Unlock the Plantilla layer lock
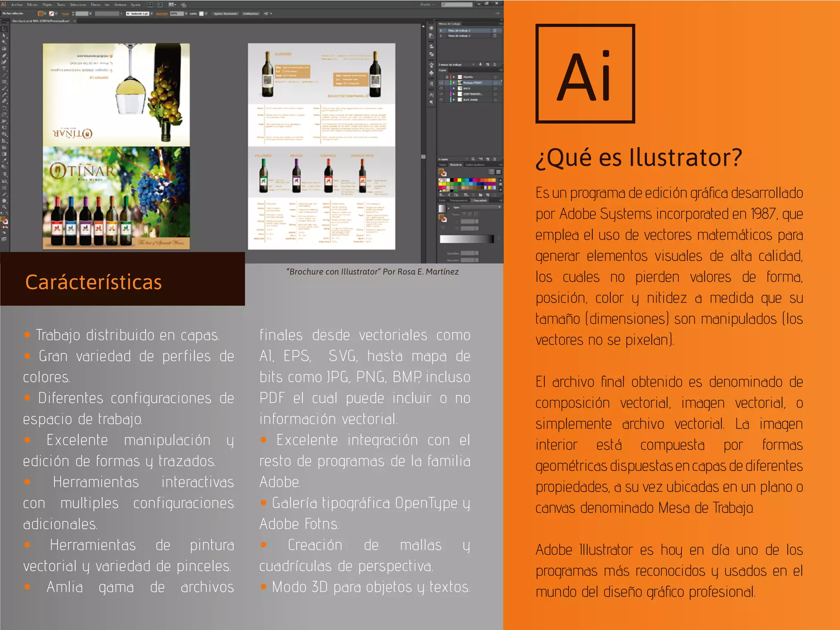840x630 pixels. coord(447,77)
